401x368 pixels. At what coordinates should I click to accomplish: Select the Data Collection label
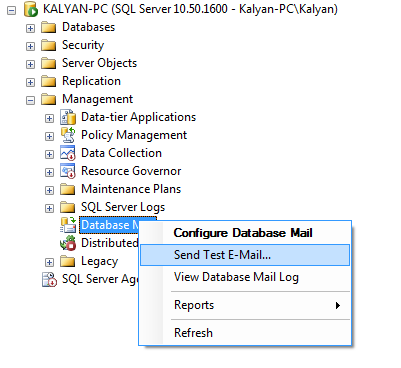coord(121,153)
